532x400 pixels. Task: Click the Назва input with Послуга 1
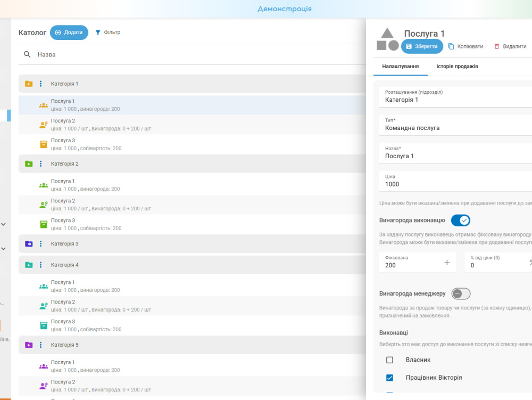click(455, 153)
